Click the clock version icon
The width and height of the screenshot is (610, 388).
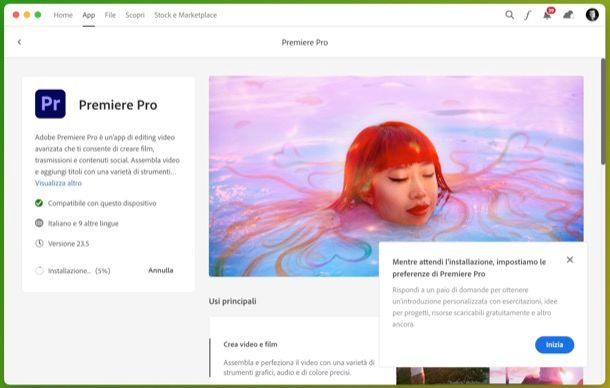[39, 243]
